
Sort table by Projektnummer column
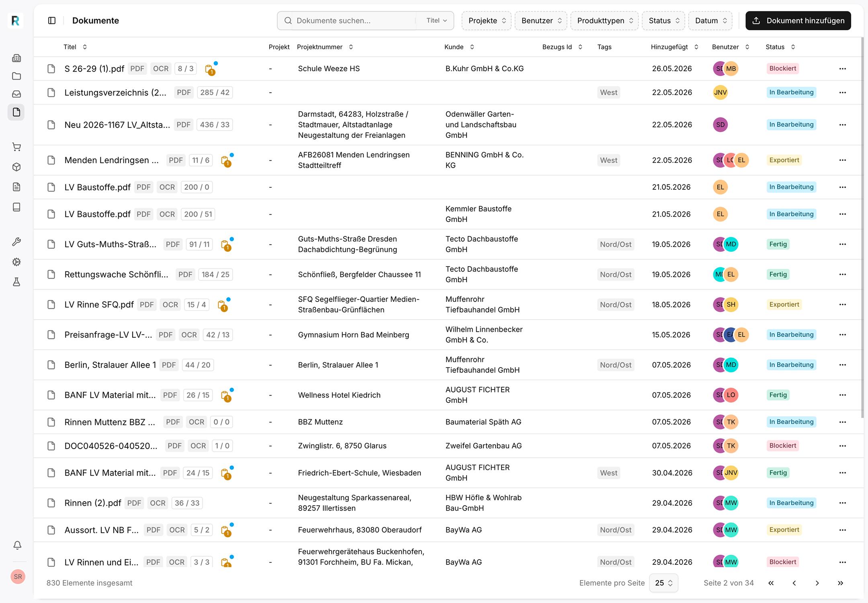(325, 47)
